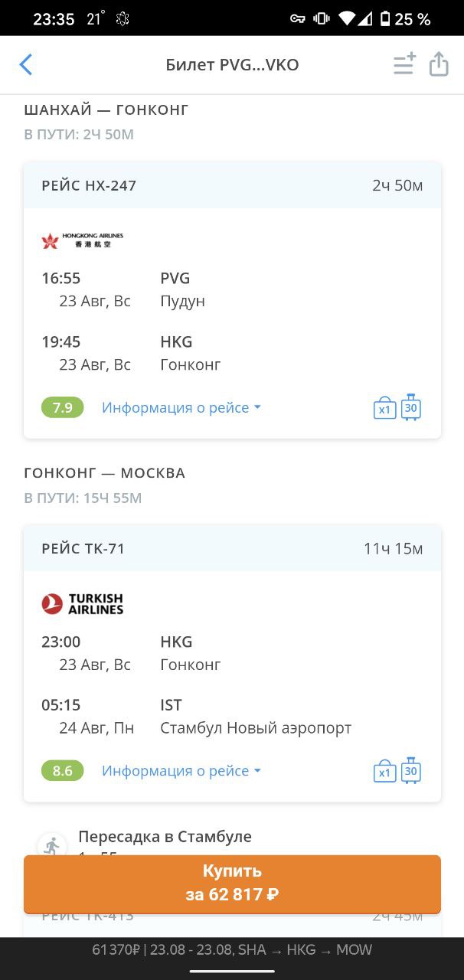464x980 pixels.
Task: Expand flight info for HX-247
Action: (181, 407)
